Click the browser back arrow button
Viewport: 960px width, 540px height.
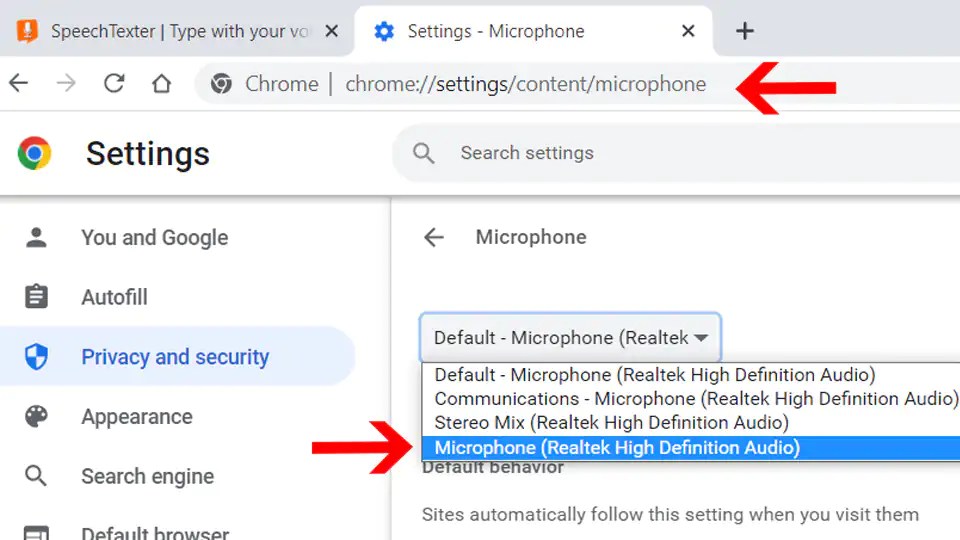[18, 84]
